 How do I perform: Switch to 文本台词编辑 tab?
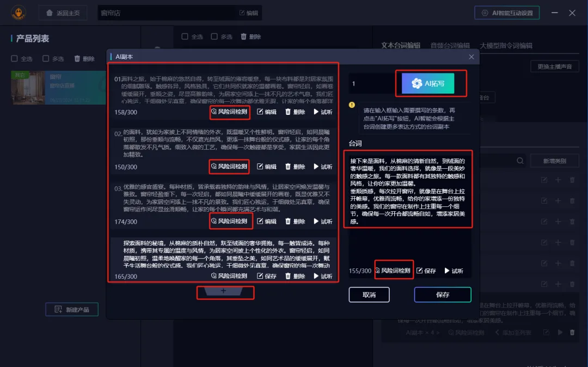point(401,45)
